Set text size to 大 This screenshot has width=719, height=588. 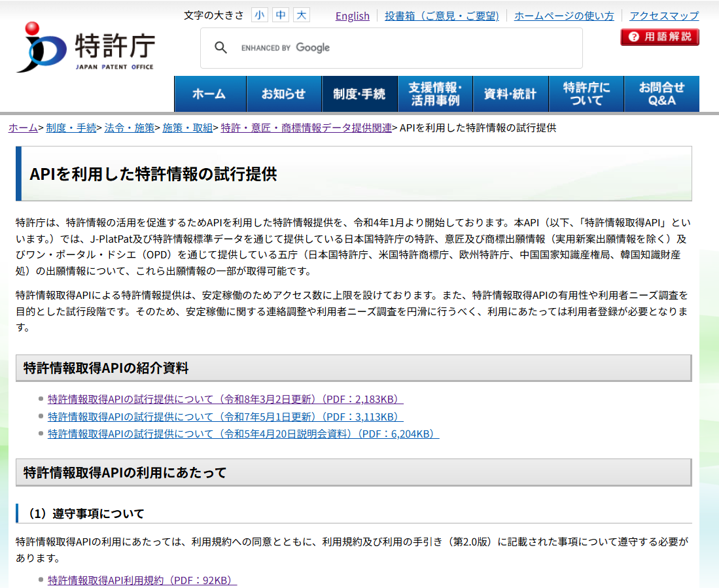pyautogui.click(x=301, y=15)
